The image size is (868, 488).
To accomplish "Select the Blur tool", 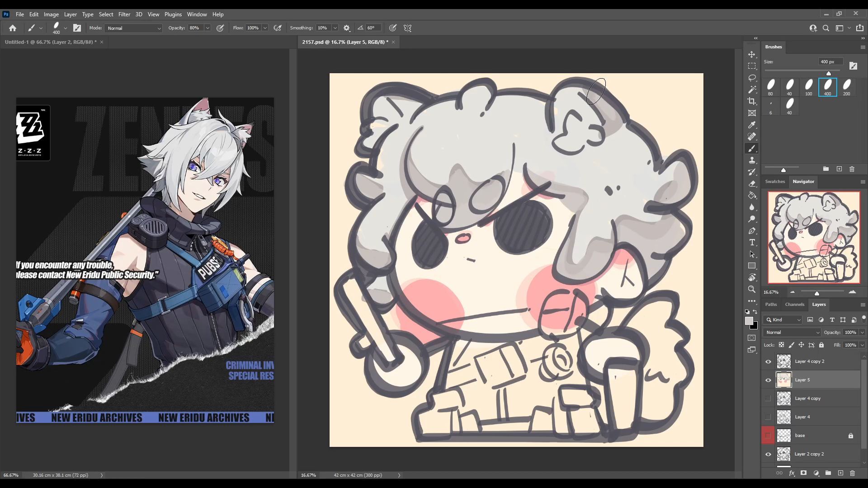I will point(752,207).
